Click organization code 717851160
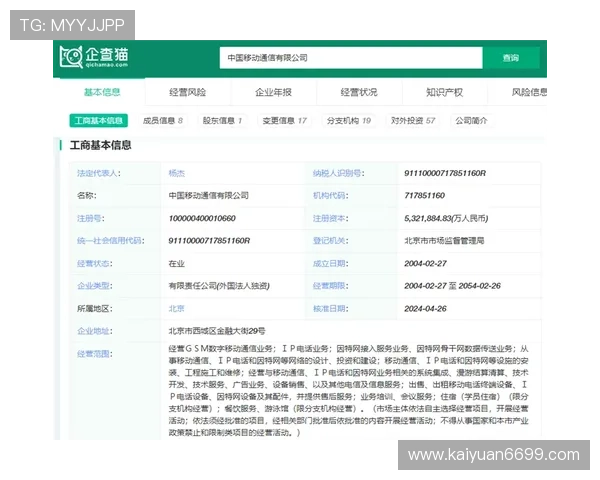The height and width of the screenshot is (480, 600). pyautogui.click(x=424, y=196)
